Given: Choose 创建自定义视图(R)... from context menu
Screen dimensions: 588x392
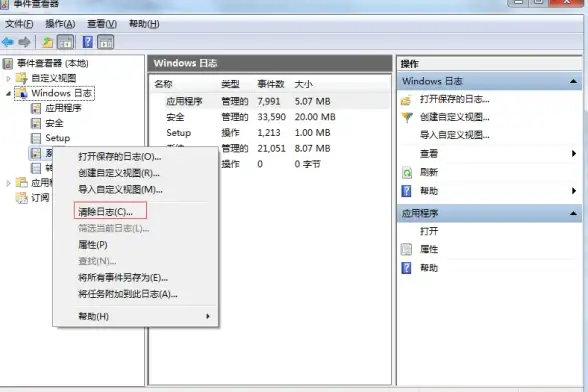Looking at the screenshot, I should tap(119, 173).
